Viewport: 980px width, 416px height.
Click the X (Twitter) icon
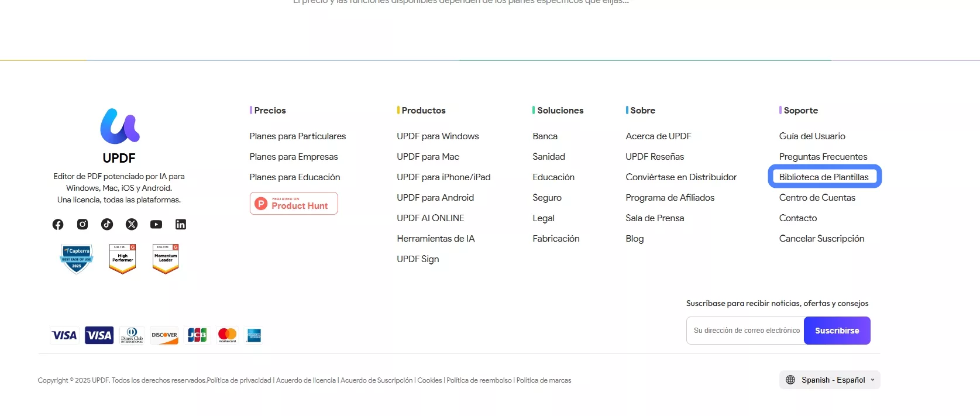point(132,224)
